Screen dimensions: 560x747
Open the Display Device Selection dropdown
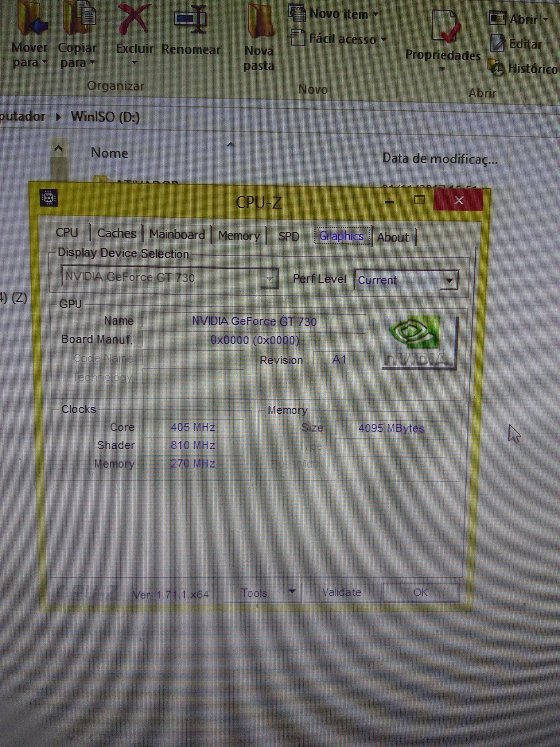(170, 278)
